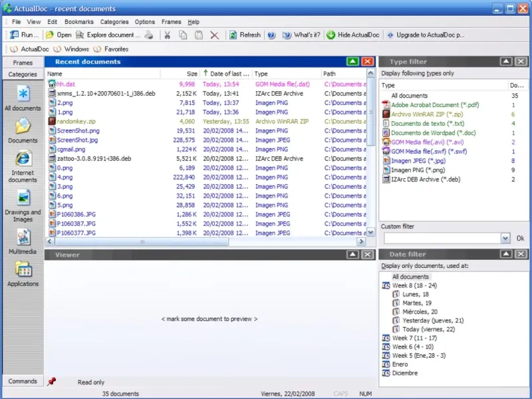The image size is (532, 399).
Task: Open the Bookmarks menu
Action: click(79, 22)
